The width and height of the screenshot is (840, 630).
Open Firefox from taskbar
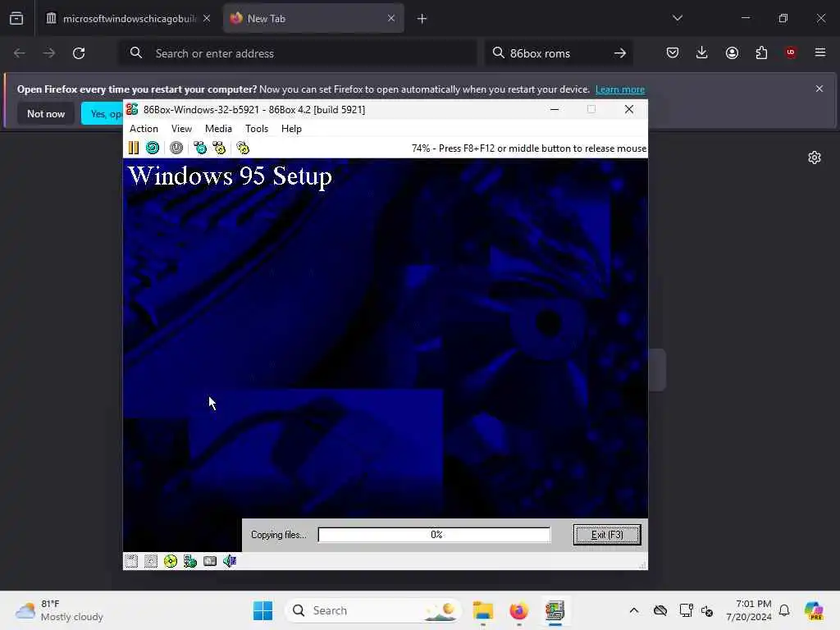(518, 610)
